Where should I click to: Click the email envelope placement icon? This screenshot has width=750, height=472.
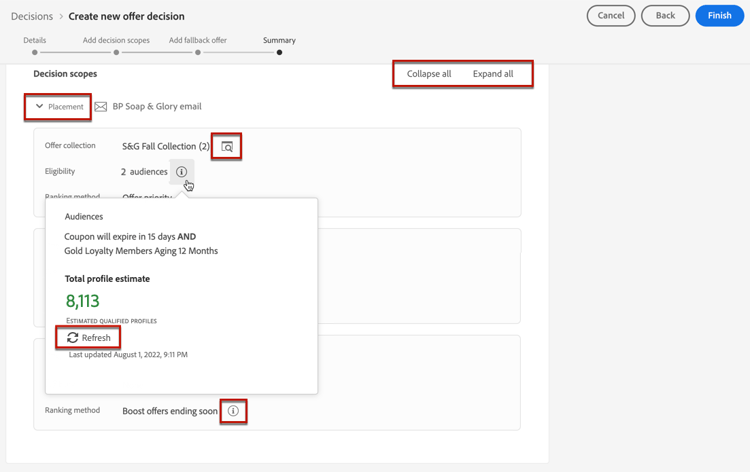pos(100,107)
